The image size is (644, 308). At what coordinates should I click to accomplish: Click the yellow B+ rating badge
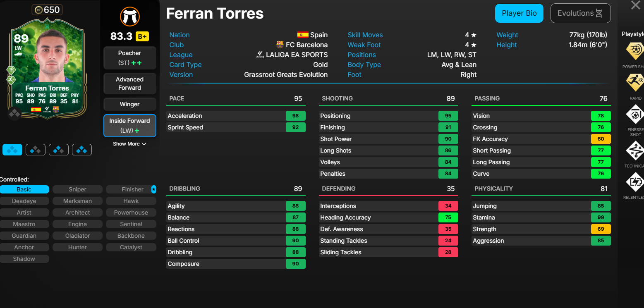[142, 36]
